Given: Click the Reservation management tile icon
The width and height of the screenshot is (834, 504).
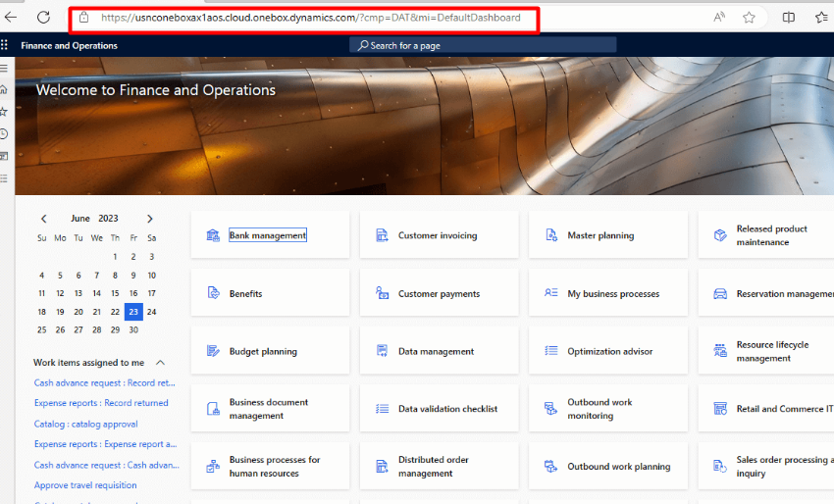Looking at the screenshot, I should tap(720, 293).
